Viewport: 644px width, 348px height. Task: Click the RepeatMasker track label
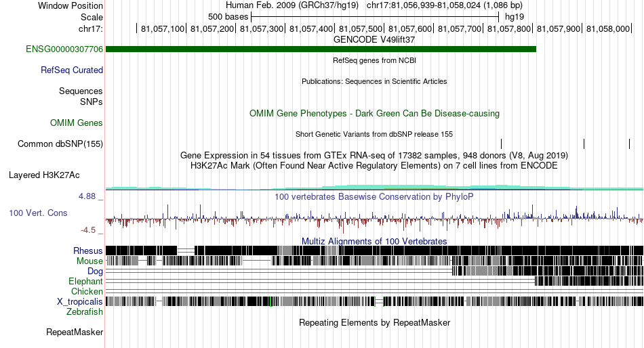click(75, 332)
